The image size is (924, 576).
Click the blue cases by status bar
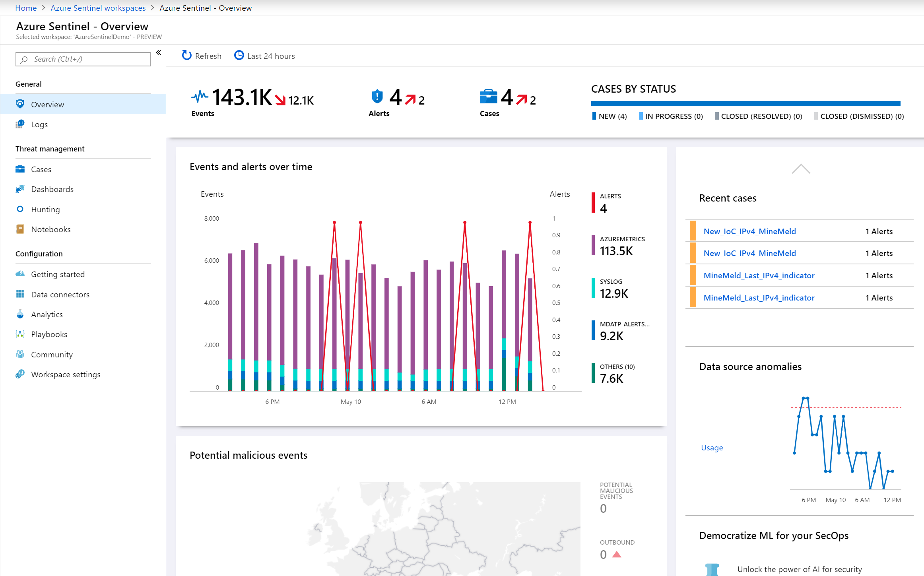pyautogui.click(x=745, y=104)
